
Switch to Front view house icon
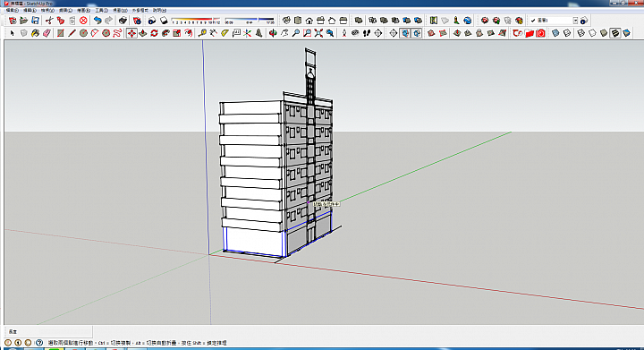click(309, 20)
